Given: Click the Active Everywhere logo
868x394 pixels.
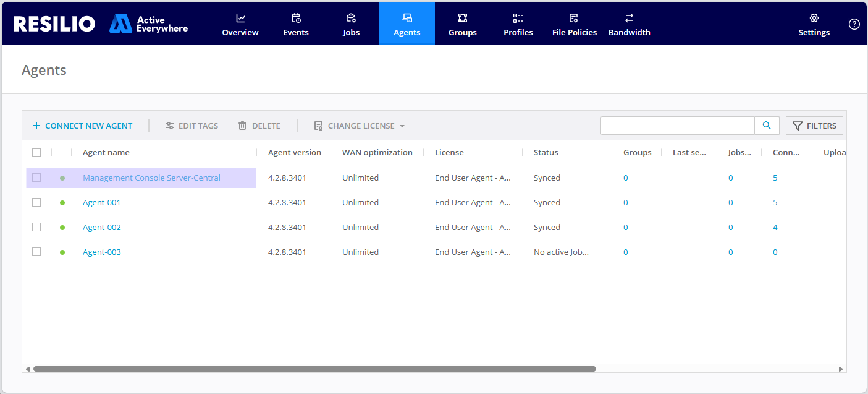Looking at the screenshot, I should (x=149, y=24).
